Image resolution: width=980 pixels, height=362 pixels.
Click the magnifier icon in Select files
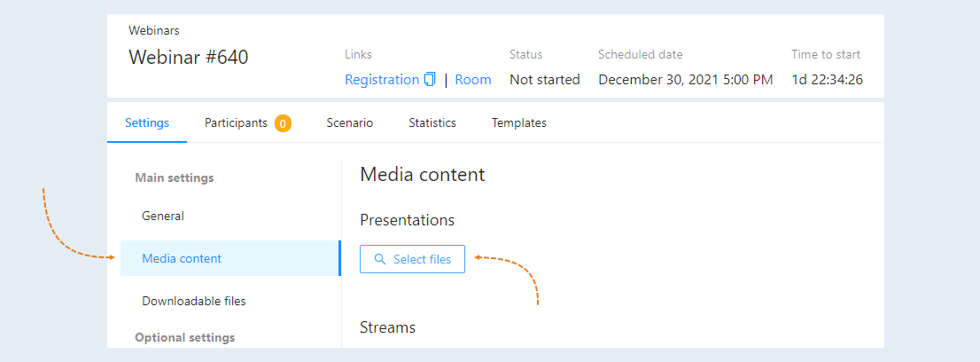379,259
